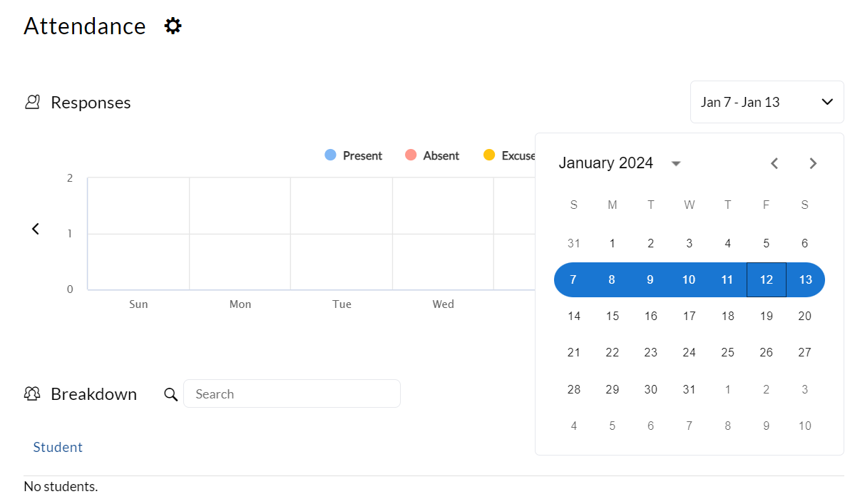
Task: Expand the January 2024 month picker
Action: click(676, 163)
